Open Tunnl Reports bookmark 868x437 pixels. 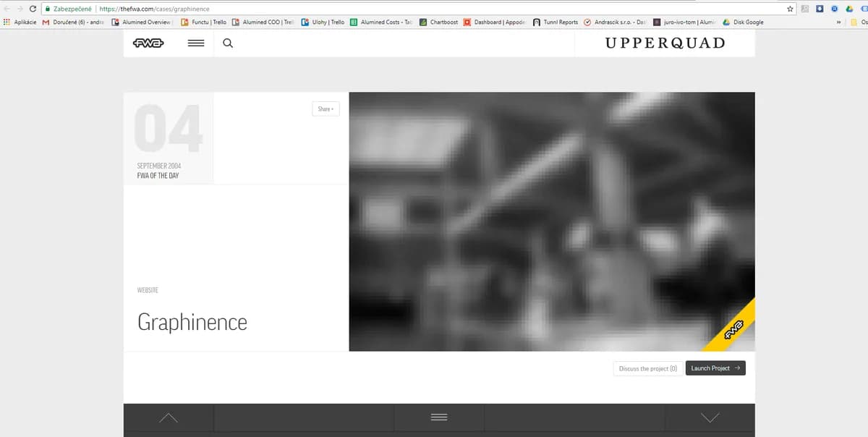[556, 22]
